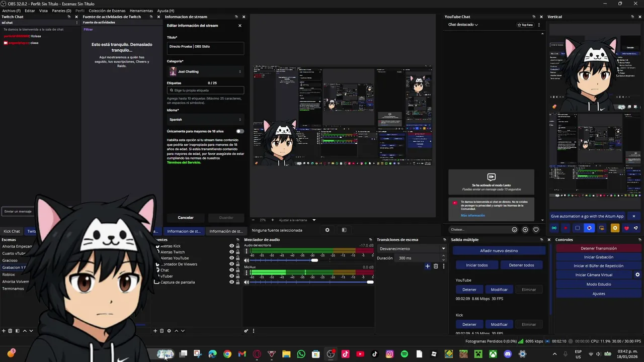The height and width of the screenshot is (362, 644).
Task: Increase the transition Duración stepper
Action: click(442, 257)
